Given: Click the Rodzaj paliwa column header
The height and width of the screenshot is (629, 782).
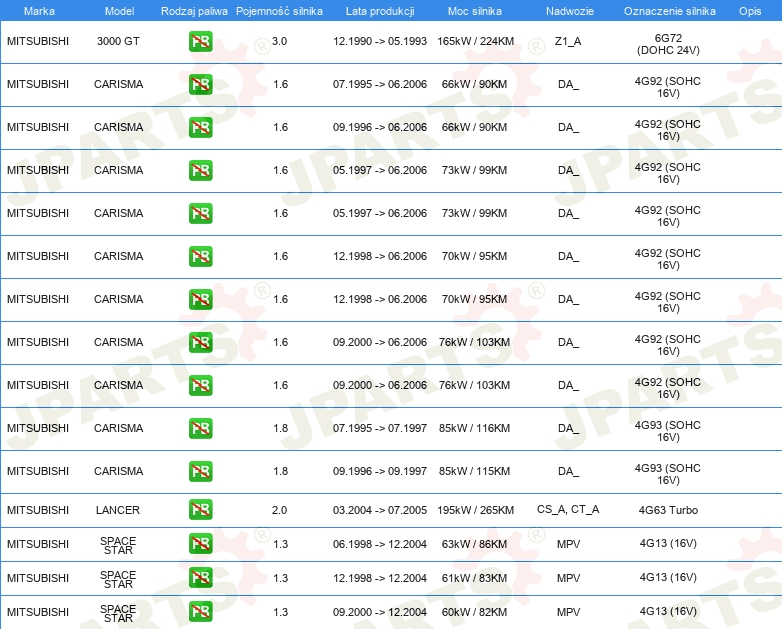Looking at the screenshot, I should pyautogui.click(x=194, y=11).
